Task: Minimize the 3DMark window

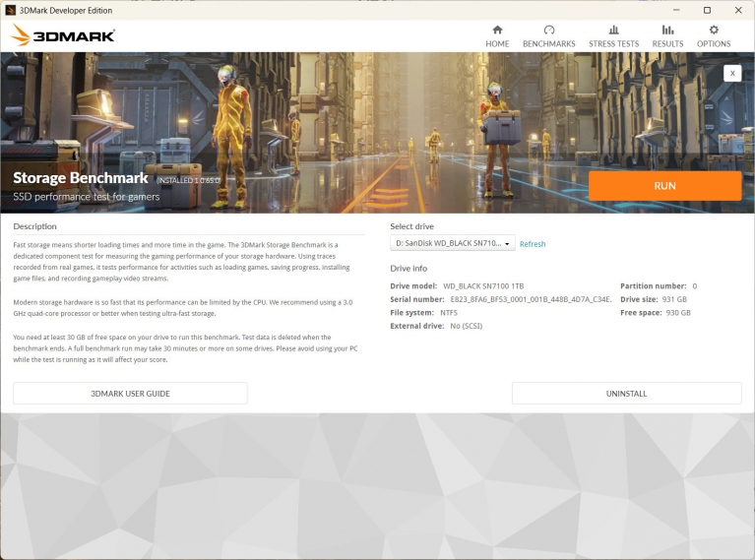Action: click(x=676, y=10)
